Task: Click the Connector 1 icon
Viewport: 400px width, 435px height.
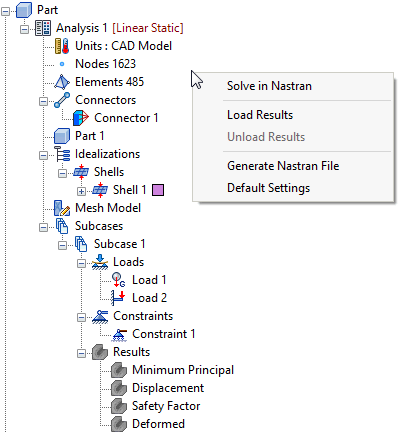Action: tap(81, 118)
